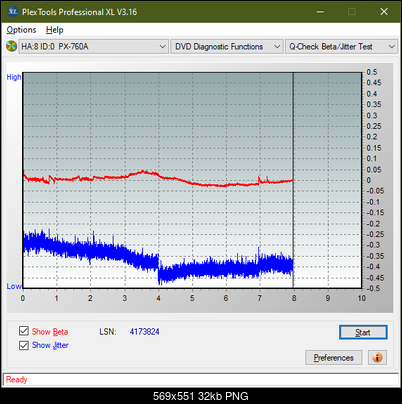Screen dimensions: 402x404
Task: Click the vertical position marker line at 8
Action: click(x=293, y=180)
